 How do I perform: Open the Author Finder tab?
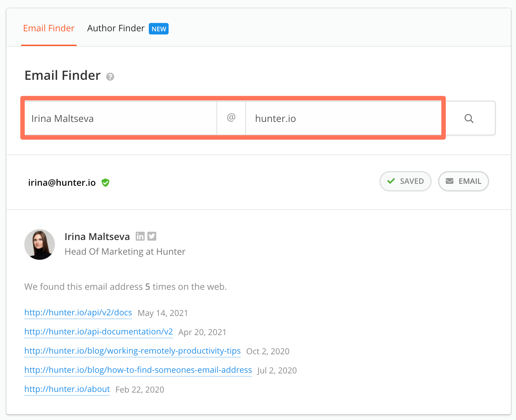click(x=116, y=28)
